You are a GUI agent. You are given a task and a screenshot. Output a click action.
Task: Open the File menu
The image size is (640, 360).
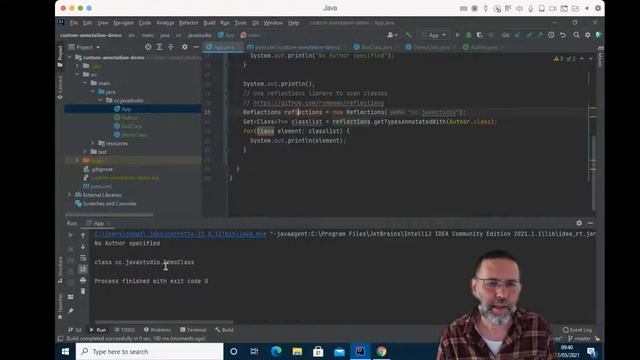(73, 23)
